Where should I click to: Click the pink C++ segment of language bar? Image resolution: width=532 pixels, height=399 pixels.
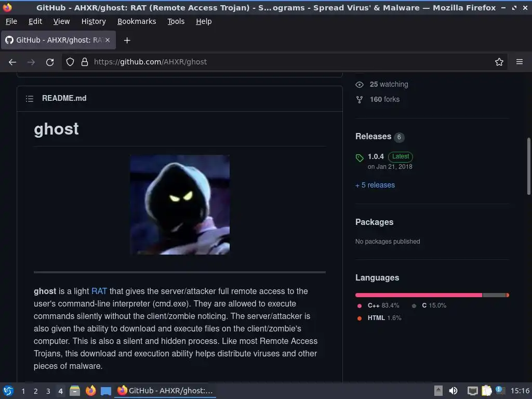(x=419, y=295)
